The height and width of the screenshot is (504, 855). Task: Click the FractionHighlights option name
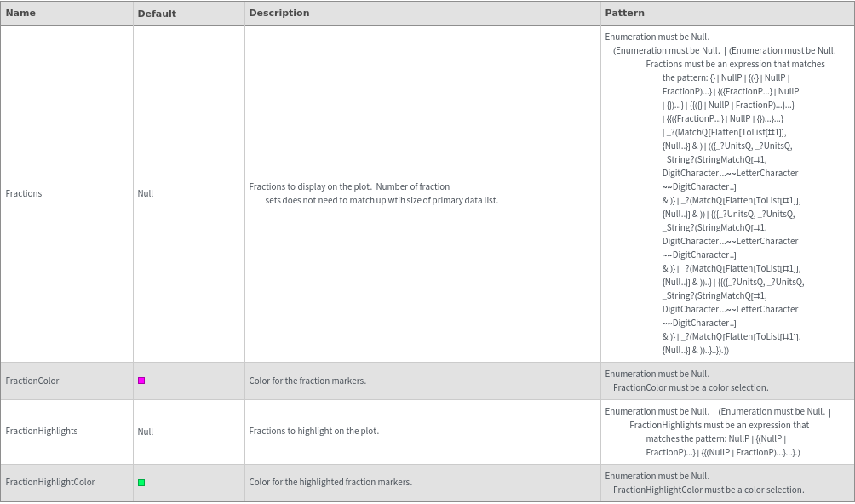click(x=42, y=431)
